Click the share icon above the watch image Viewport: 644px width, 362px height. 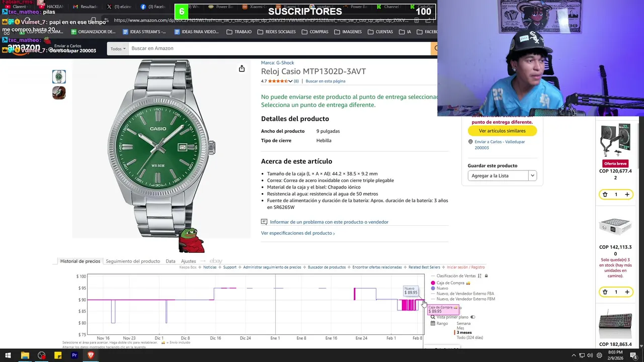242,68
